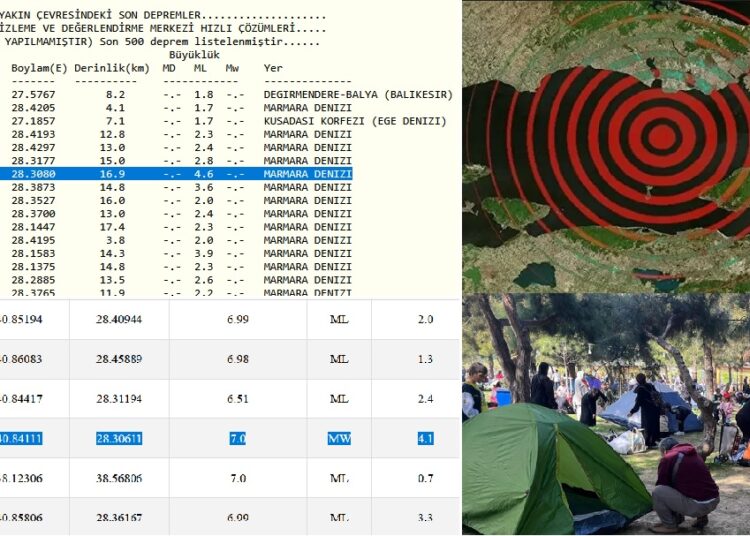Click the Büyüklük header label

point(194,55)
